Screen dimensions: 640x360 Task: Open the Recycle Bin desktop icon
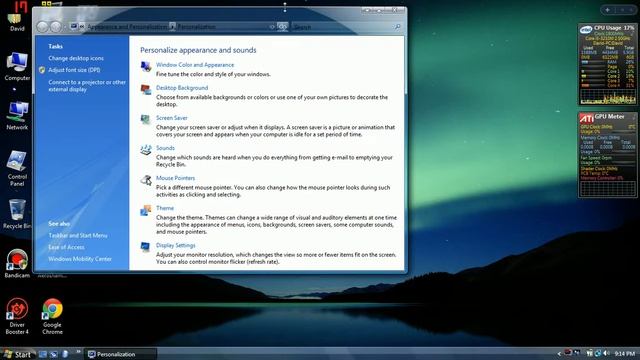tap(17, 214)
